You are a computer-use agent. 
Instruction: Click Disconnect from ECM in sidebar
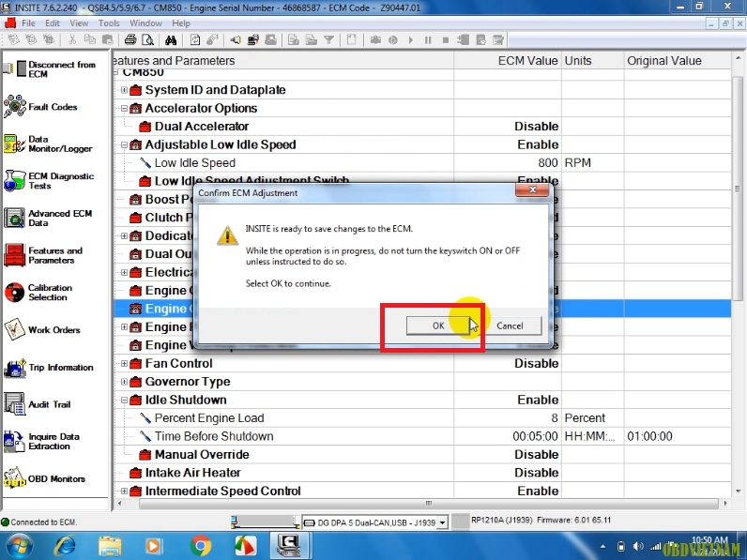pyautogui.click(x=50, y=69)
